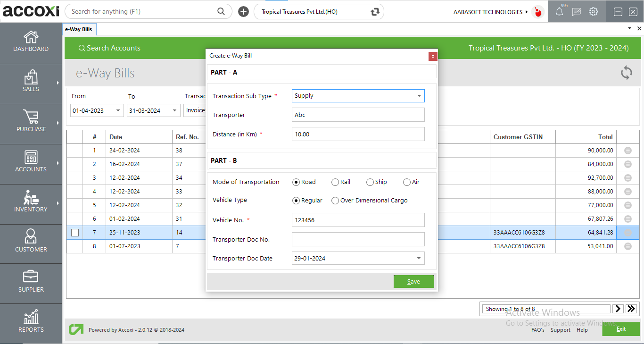
Task: Expand the From date dropdown
Action: click(117, 110)
